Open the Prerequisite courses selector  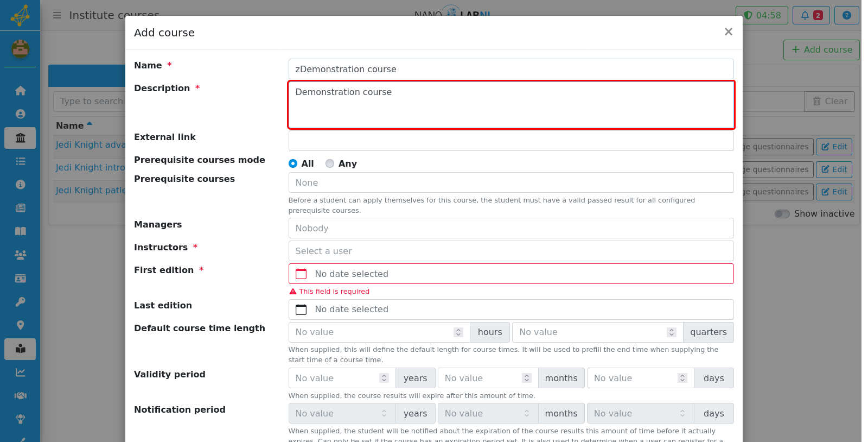point(511,182)
